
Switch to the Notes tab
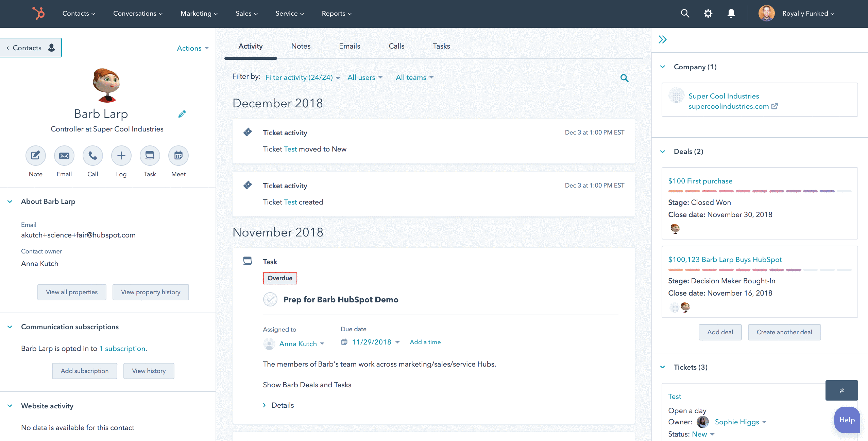coord(301,46)
